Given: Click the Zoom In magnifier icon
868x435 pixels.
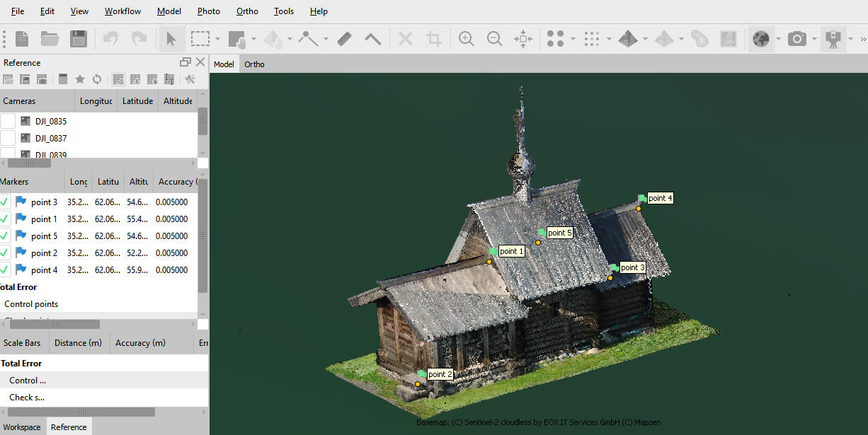Looking at the screenshot, I should 466,39.
